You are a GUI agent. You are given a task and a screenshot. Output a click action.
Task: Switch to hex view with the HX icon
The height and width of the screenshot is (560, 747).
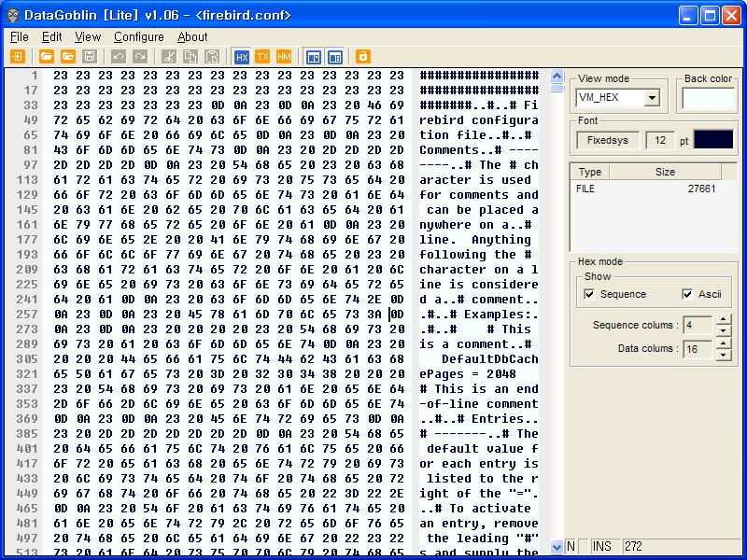(x=241, y=57)
